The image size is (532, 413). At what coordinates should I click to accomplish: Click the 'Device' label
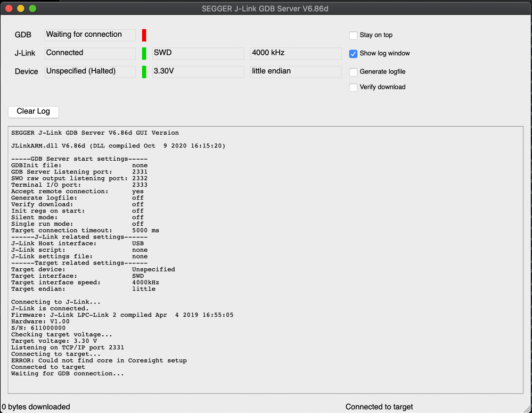(27, 71)
